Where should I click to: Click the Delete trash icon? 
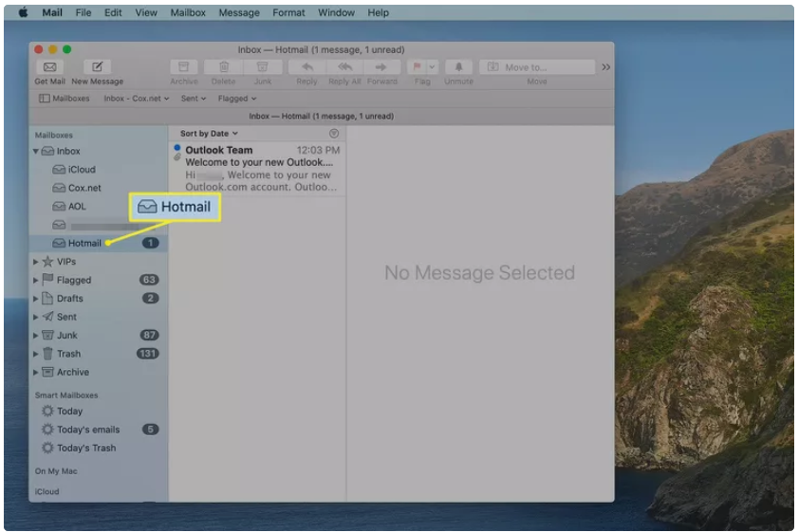click(x=223, y=67)
